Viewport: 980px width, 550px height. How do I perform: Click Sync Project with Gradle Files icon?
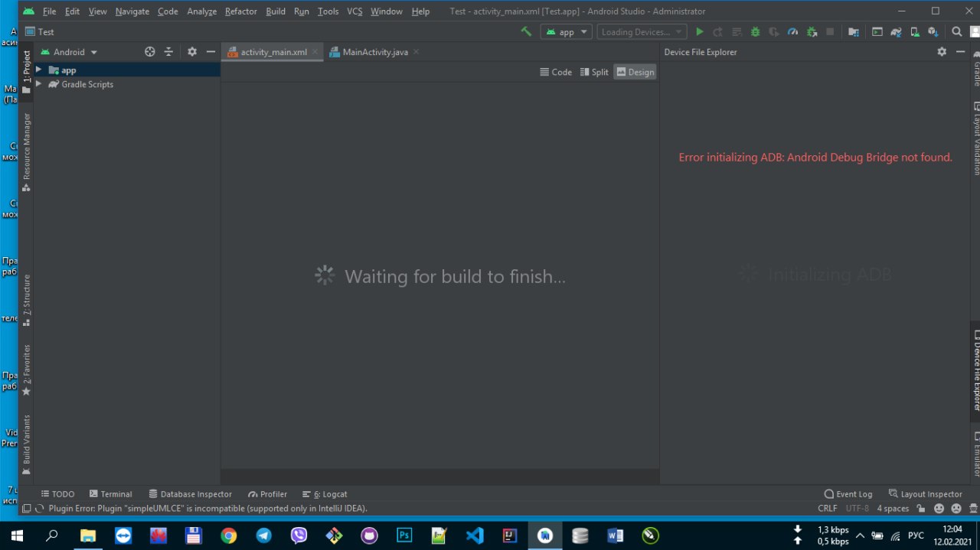[896, 31]
